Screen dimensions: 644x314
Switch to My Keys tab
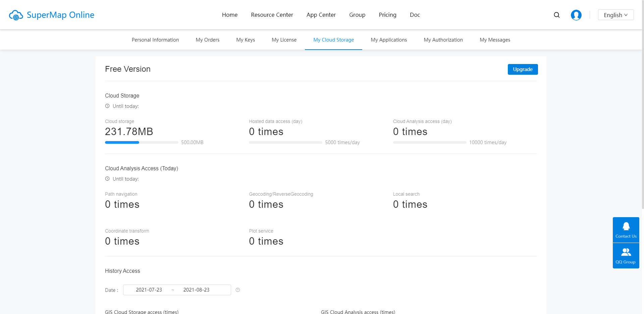point(246,40)
